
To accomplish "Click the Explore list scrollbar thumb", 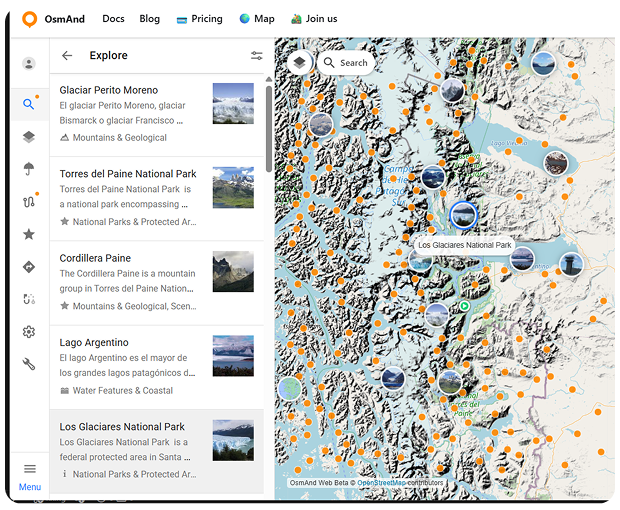I will (269, 129).
